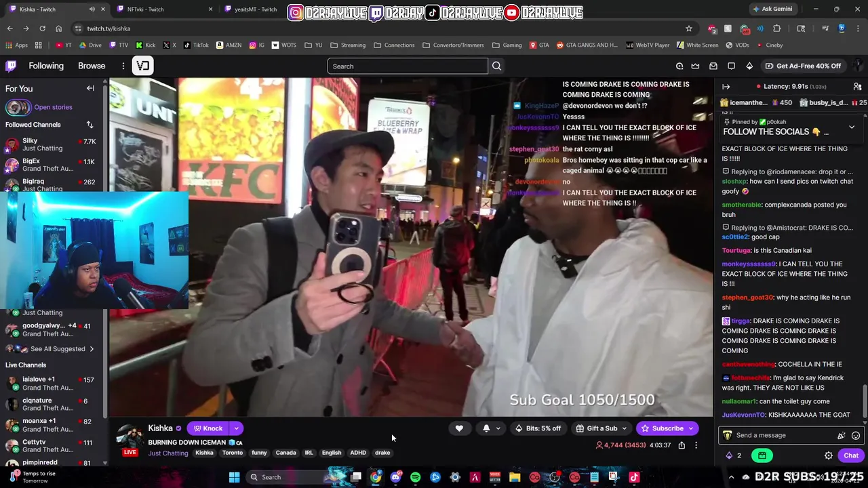Show hidden system tray icons

pyautogui.click(x=731, y=477)
